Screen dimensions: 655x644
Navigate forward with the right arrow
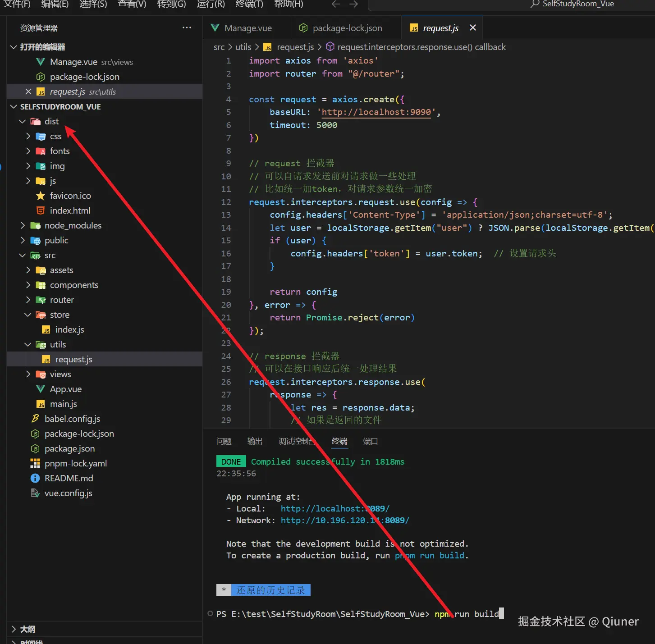click(x=354, y=4)
